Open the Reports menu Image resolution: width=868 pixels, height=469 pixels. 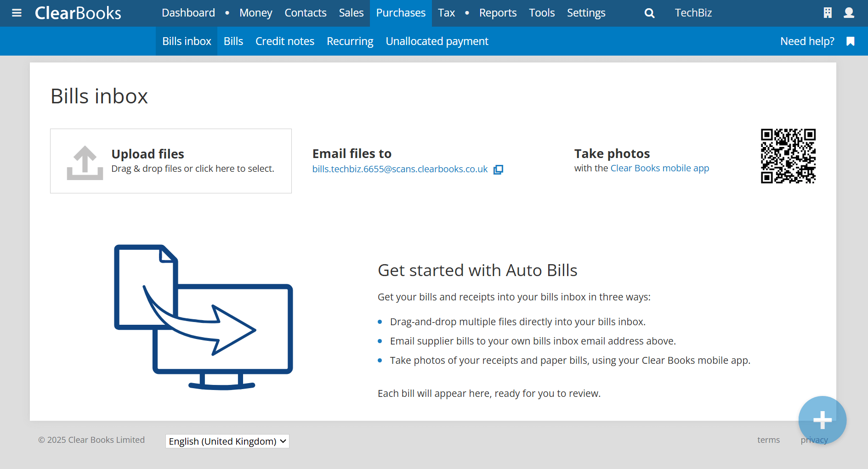[x=498, y=13]
